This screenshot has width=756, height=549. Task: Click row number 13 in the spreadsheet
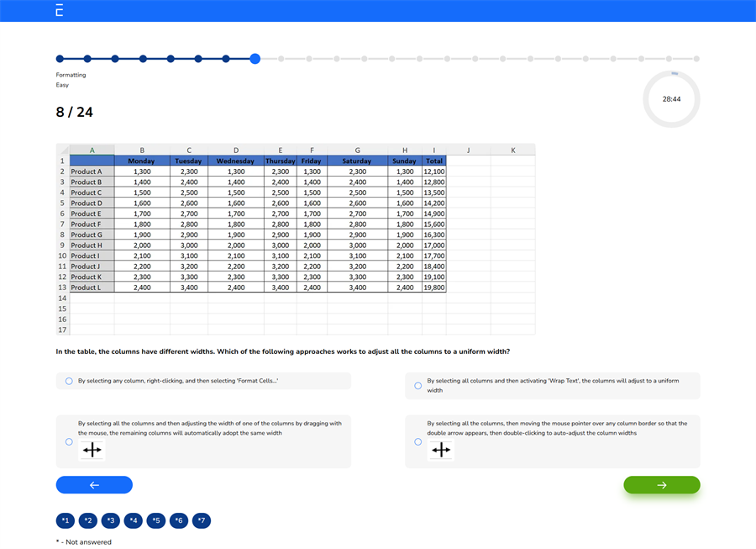pyautogui.click(x=61, y=287)
